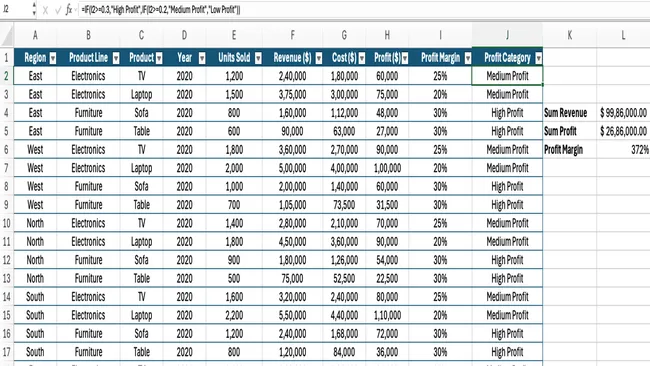Click Profit cell 31,500
This screenshot has height=366, width=650.
coord(387,205)
